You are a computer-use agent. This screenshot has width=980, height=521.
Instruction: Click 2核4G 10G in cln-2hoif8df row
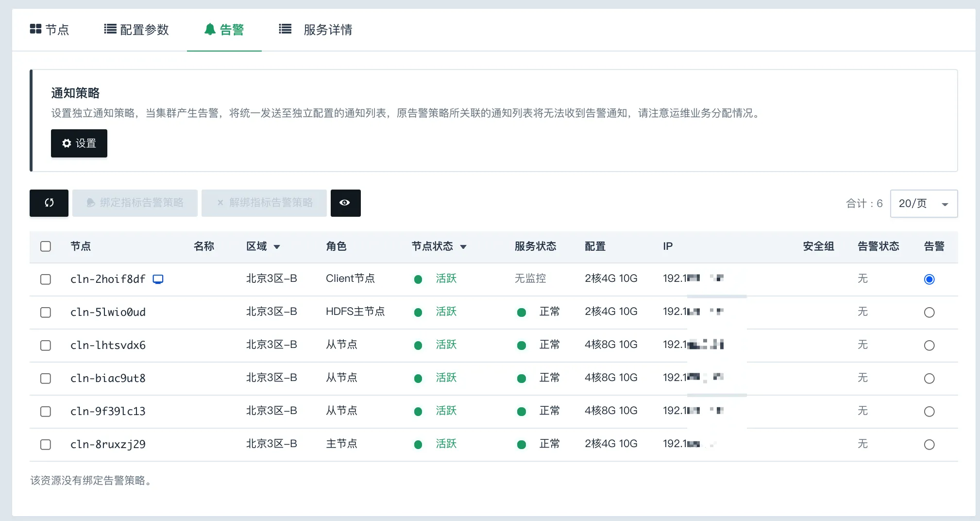pos(611,278)
